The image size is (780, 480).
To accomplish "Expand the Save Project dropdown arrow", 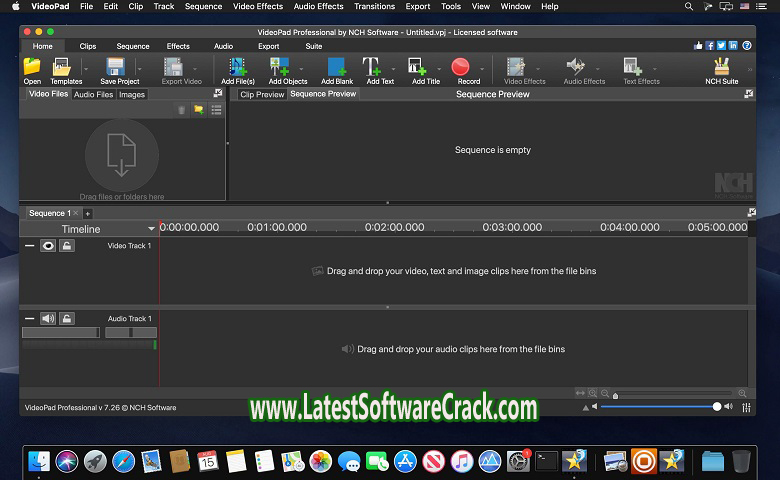I will (x=140, y=69).
